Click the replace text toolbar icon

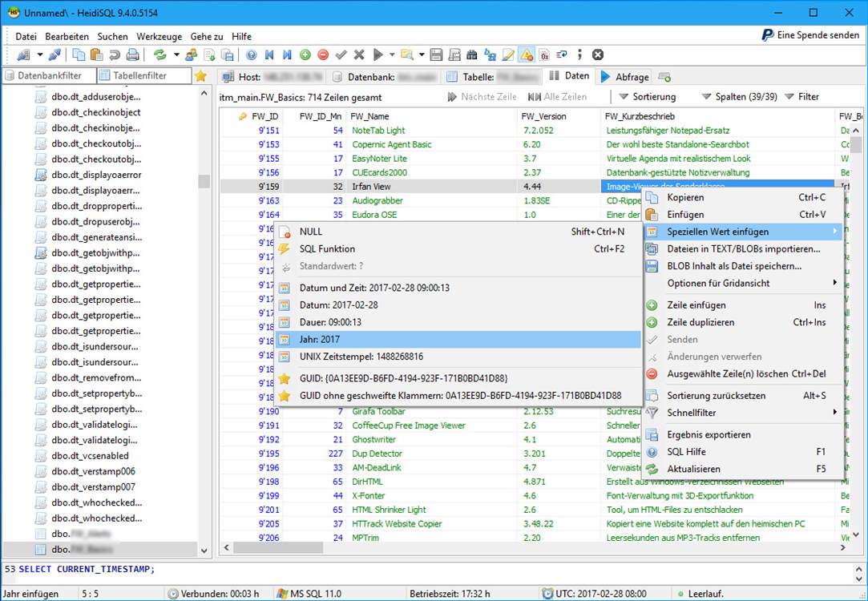490,54
